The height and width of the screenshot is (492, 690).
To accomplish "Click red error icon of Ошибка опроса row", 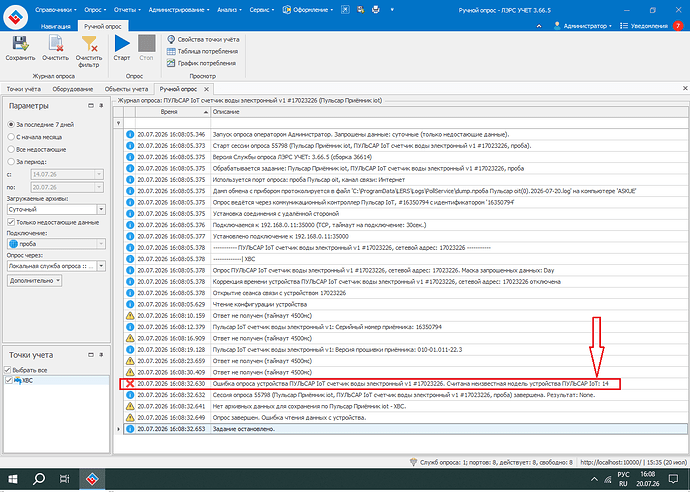I will [130, 384].
